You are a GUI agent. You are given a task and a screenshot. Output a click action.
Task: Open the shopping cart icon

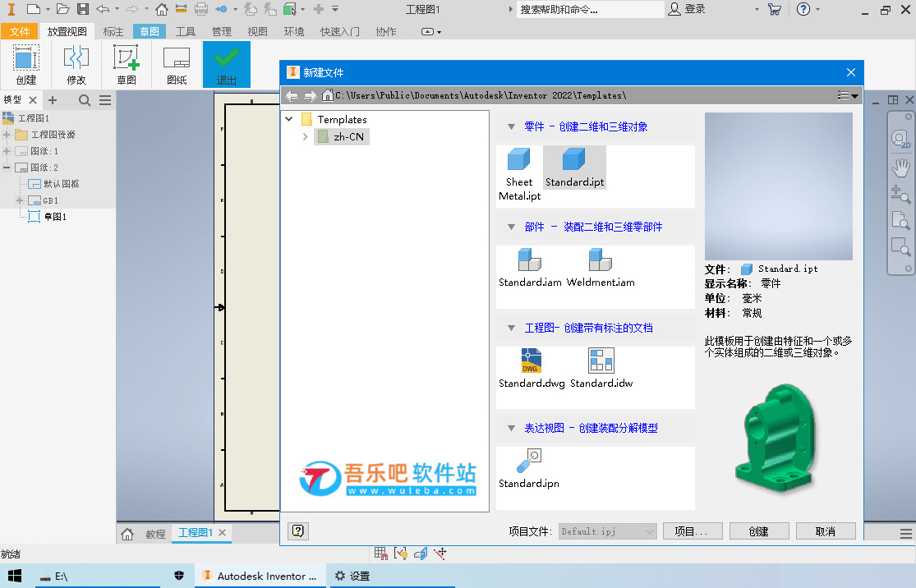(775, 9)
